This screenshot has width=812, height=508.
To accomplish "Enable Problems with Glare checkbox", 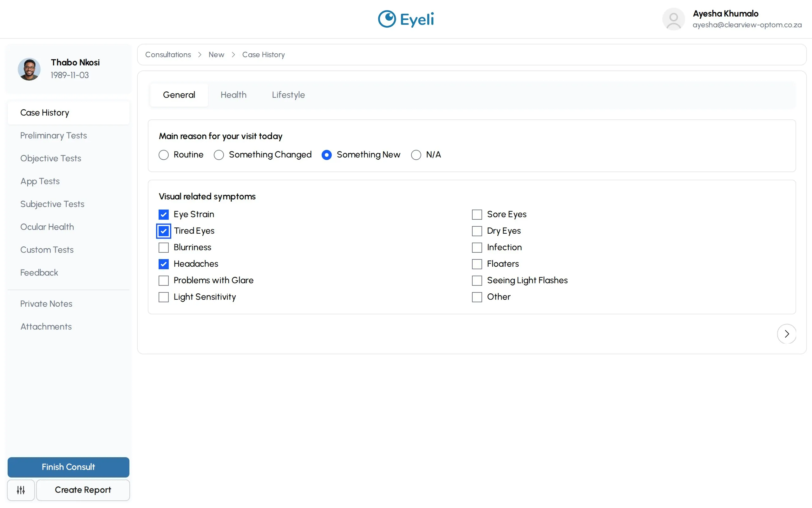I will pos(163,280).
